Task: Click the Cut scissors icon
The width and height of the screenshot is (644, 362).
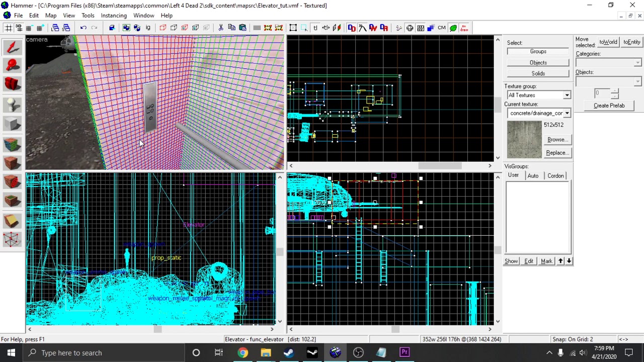Action: click(x=221, y=28)
